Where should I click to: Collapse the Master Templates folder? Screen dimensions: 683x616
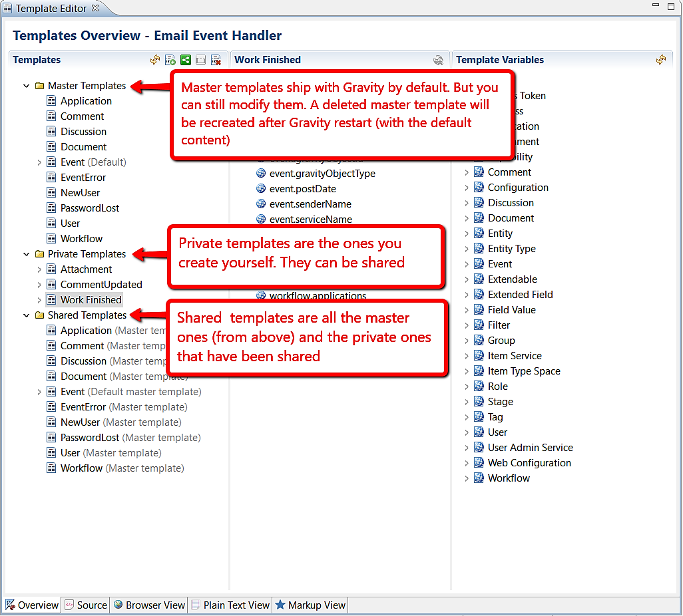(27, 86)
